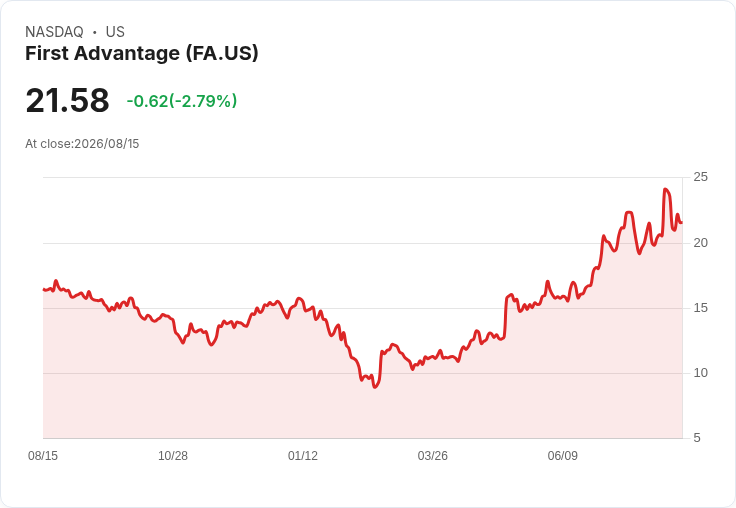This screenshot has height=508, width=736.
Task: Click the 25 y-axis price label
Action: [700, 177]
